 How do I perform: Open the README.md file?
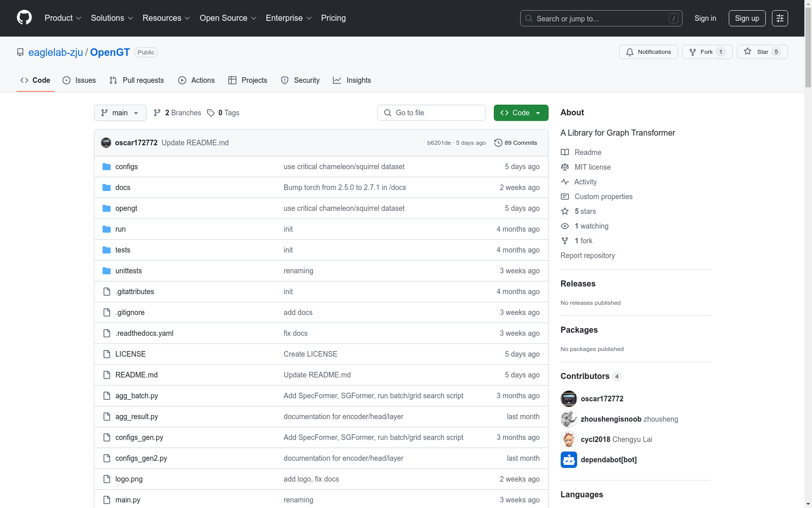[137, 375]
